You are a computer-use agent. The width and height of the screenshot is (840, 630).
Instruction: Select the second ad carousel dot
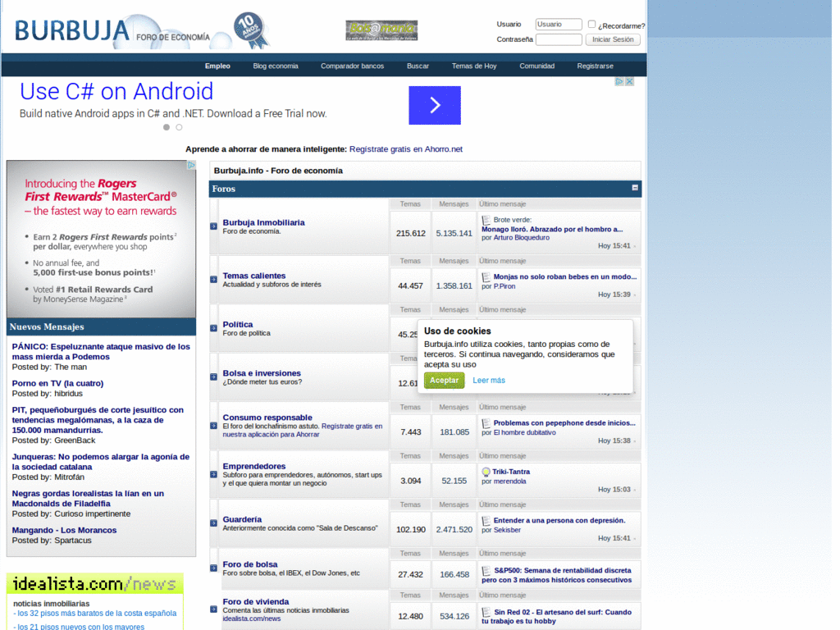(179, 127)
